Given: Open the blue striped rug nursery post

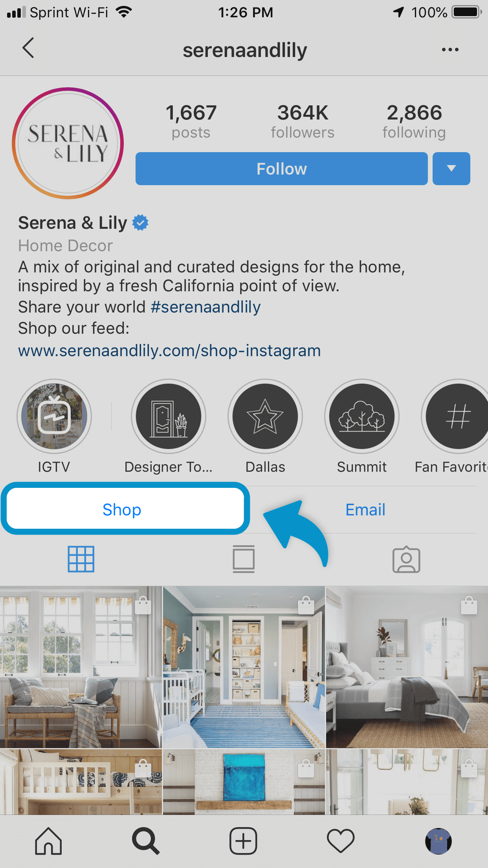Looking at the screenshot, I should 244,667.
